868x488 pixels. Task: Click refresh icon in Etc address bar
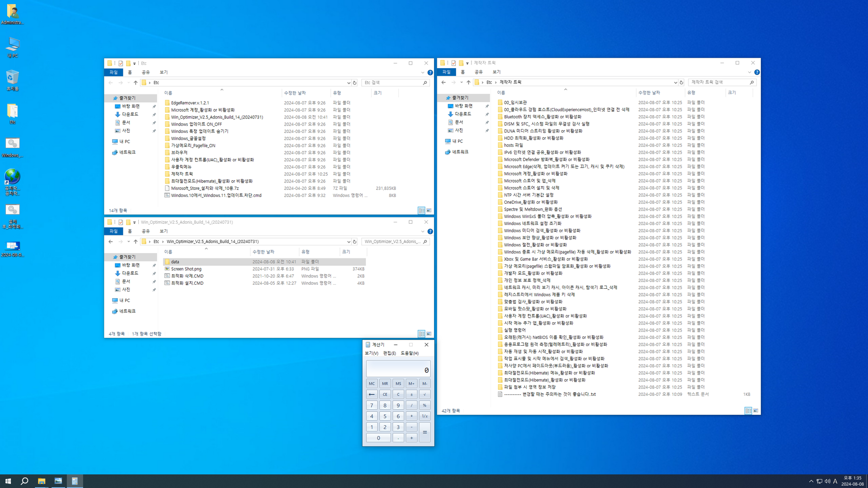355,83
